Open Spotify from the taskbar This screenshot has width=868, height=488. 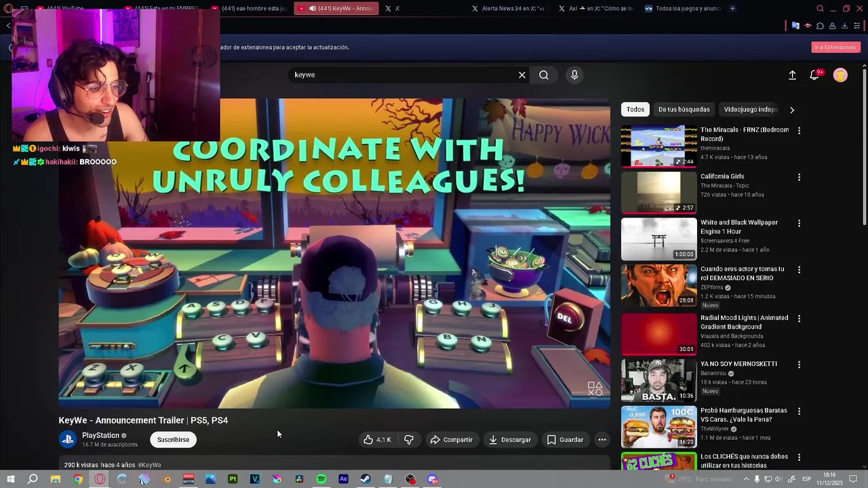click(321, 479)
